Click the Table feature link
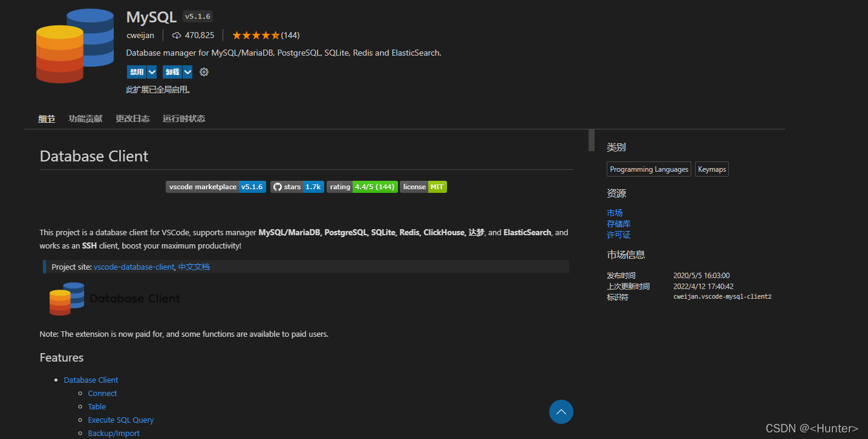The image size is (868, 439). (97, 407)
